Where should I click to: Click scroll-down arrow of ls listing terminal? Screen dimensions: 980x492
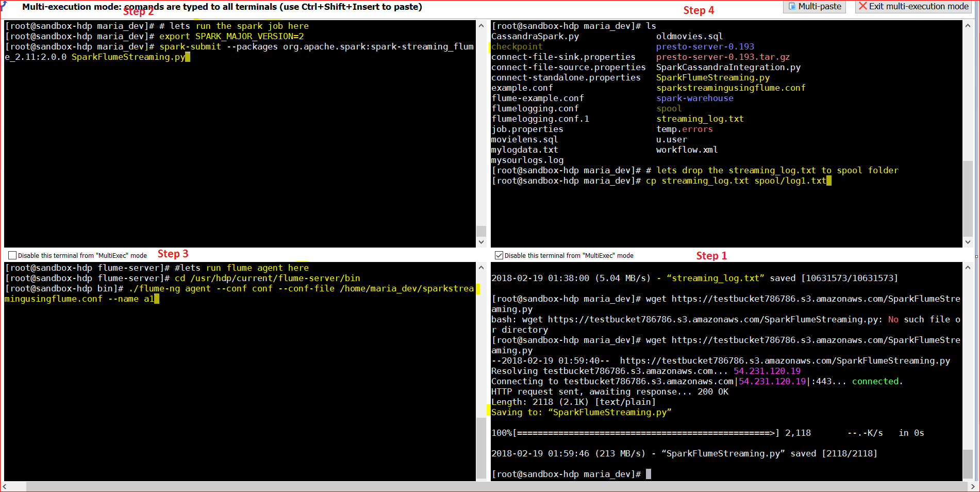coord(968,242)
